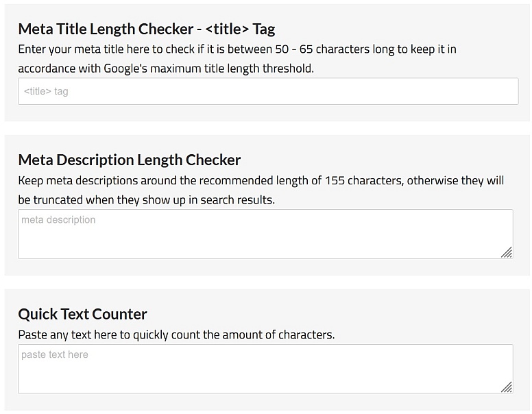The image size is (532, 414).
Task: Focus the meta description text area
Action: point(265,234)
